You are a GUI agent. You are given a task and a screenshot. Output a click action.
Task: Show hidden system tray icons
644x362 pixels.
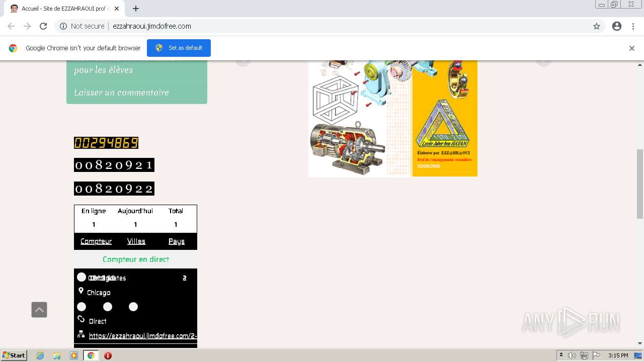[561, 355]
